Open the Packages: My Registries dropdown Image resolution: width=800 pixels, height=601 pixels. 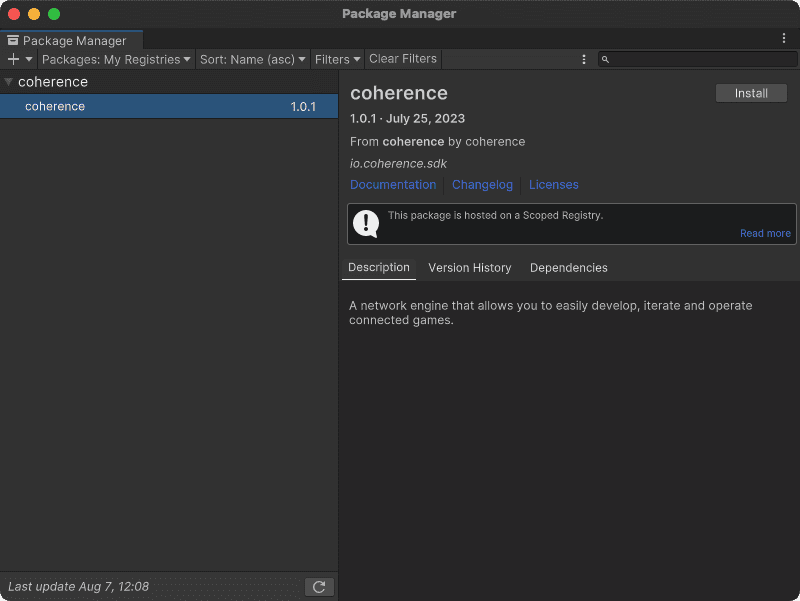tap(115, 59)
